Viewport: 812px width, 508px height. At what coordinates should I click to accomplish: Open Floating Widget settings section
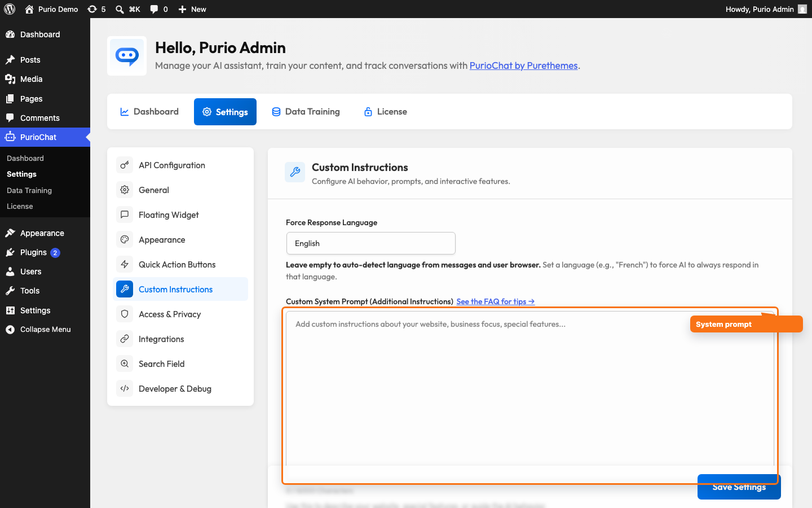(180, 214)
